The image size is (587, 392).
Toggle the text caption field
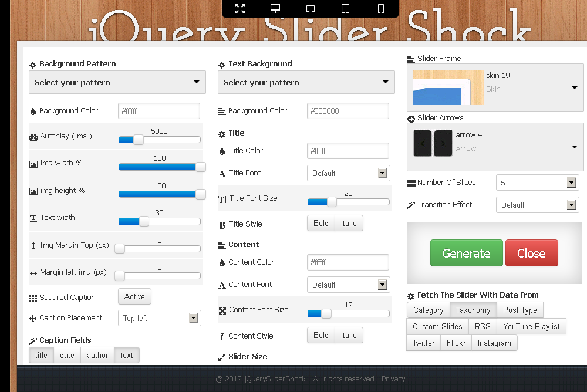pos(127,355)
